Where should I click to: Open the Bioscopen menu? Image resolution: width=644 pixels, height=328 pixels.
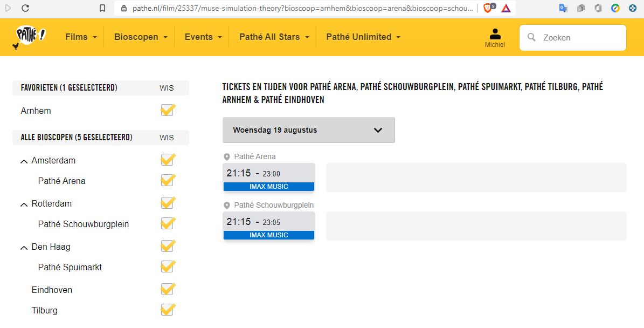click(141, 37)
